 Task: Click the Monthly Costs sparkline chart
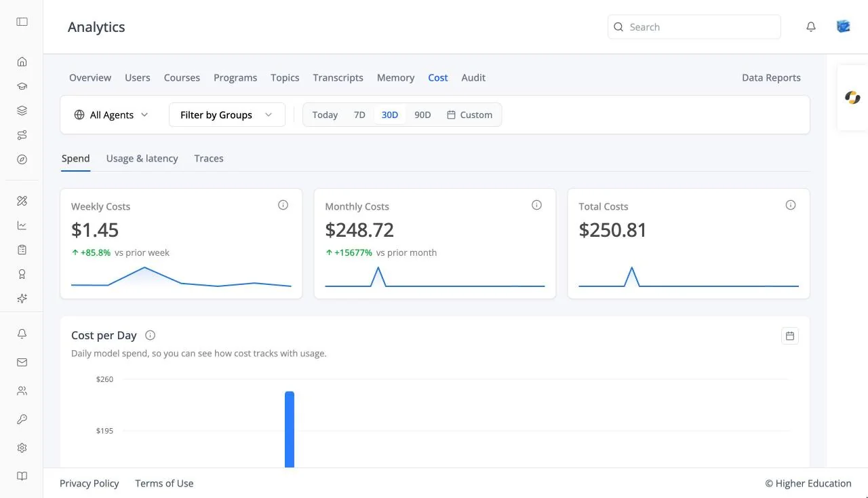(x=435, y=277)
